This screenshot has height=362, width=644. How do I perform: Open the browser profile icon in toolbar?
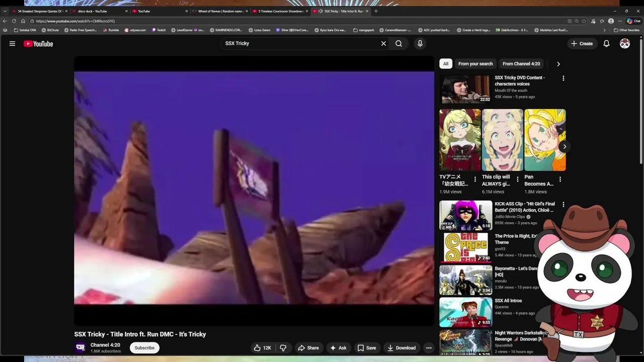coord(611,21)
